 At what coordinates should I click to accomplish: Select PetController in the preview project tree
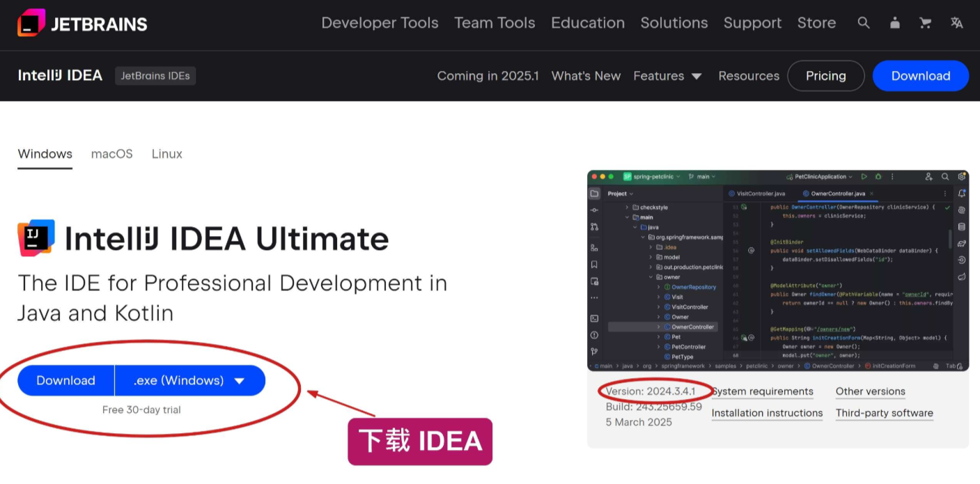[x=684, y=347]
